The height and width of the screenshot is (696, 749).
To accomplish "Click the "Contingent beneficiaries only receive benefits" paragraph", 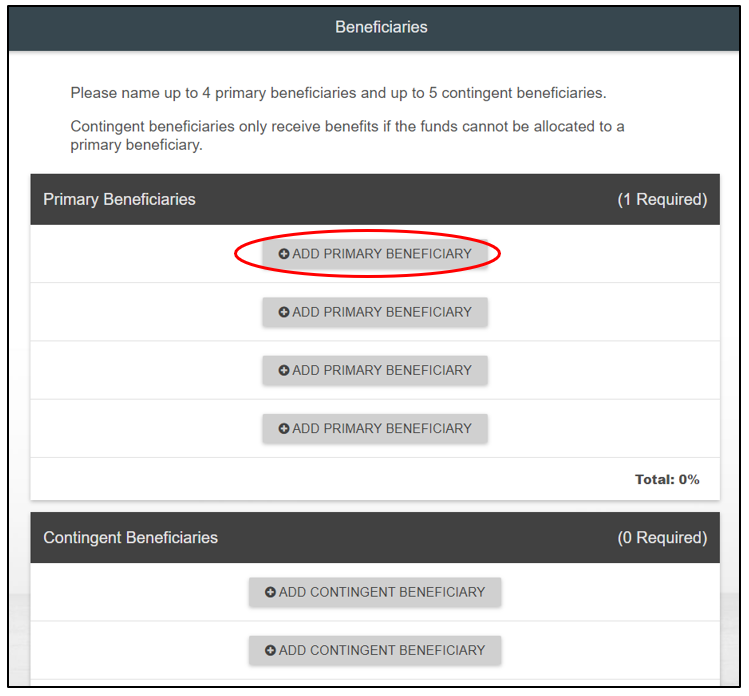I will (x=347, y=136).
